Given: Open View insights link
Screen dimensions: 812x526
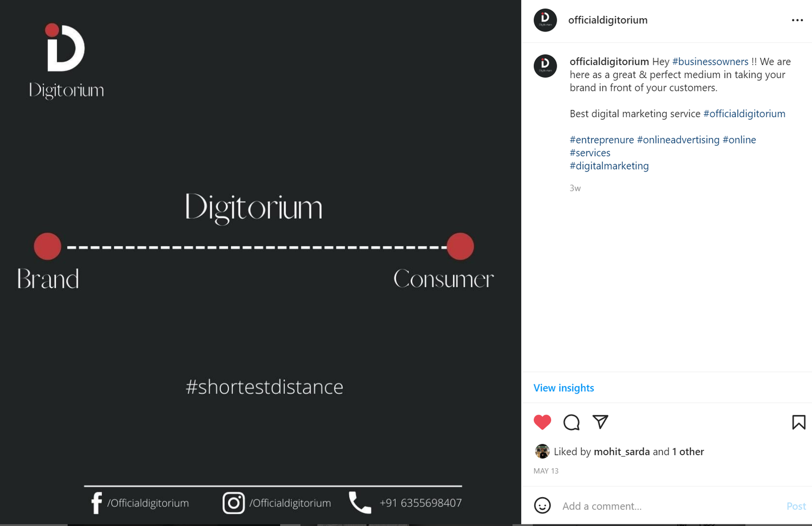Looking at the screenshot, I should coord(563,388).
